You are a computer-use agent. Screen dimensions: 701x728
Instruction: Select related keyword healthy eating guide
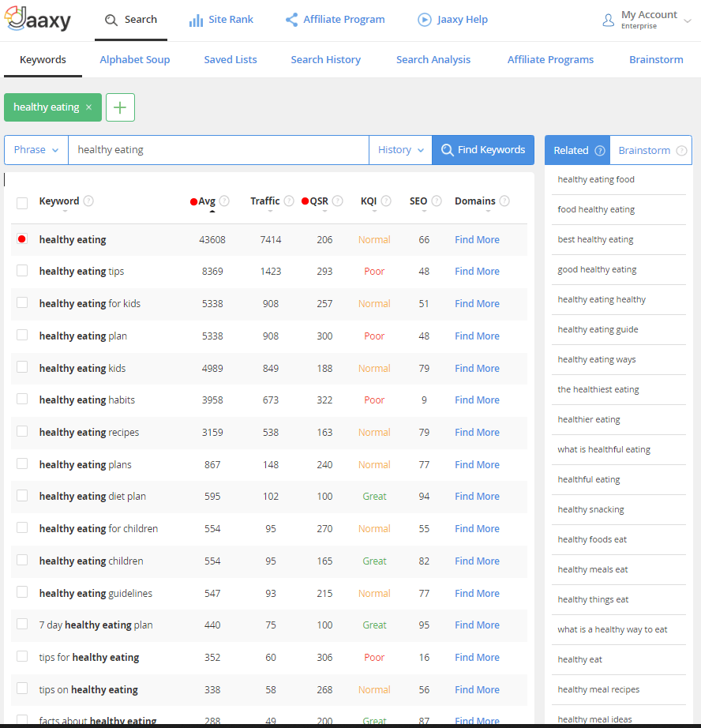598,329
